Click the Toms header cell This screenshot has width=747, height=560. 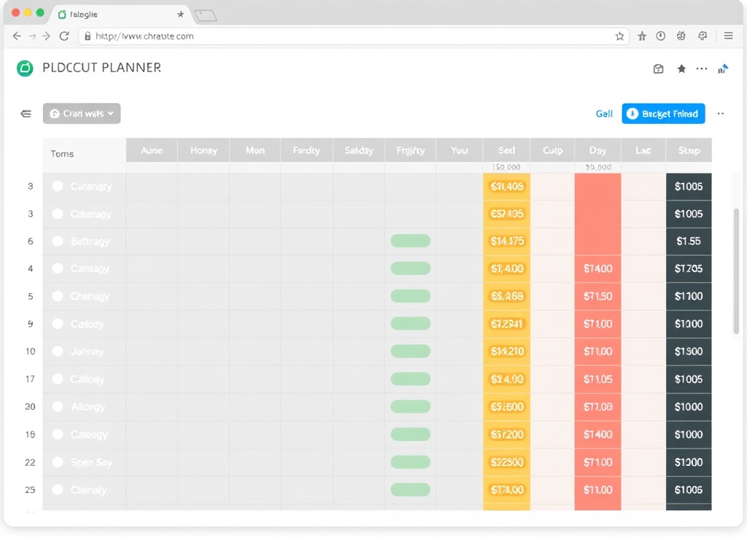pyautogui.click(x=85, y=154)
